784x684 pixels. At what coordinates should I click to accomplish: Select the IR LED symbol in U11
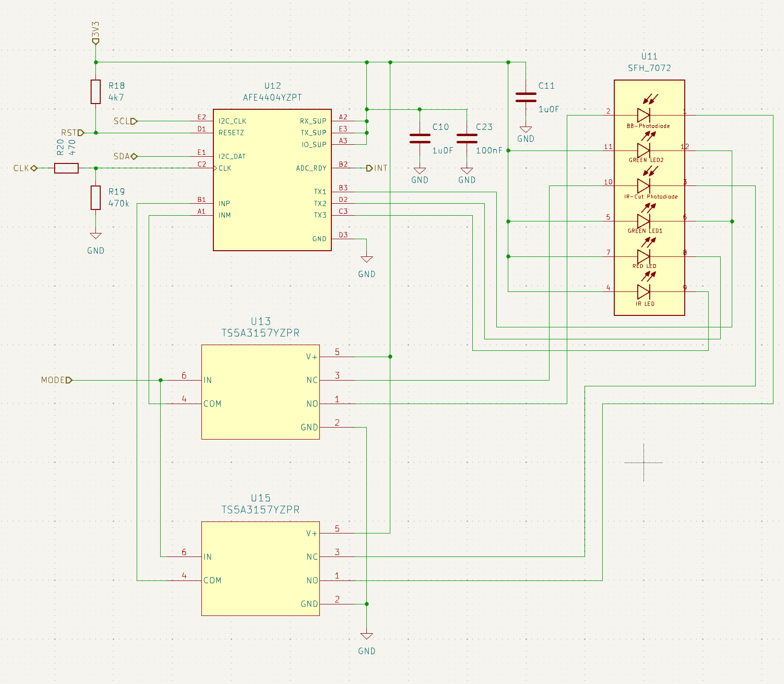[643, 292]
